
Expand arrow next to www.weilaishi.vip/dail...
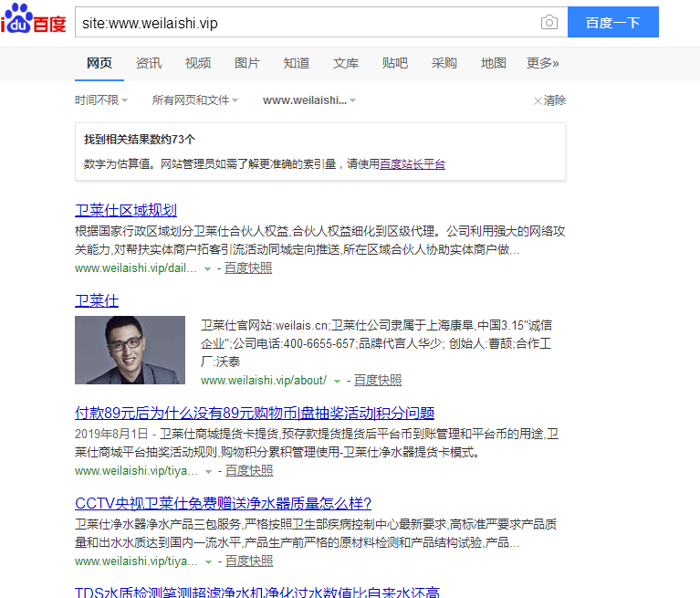(207, 268)
